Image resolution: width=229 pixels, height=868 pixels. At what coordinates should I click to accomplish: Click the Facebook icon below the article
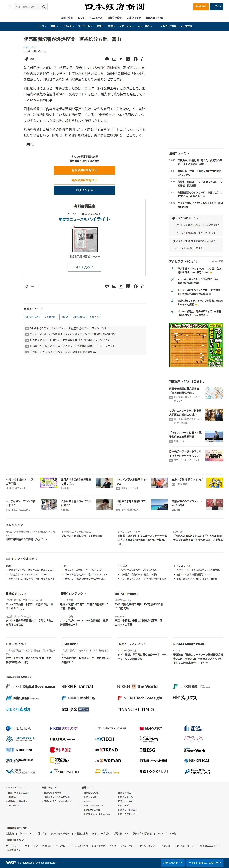pos(135,286)
